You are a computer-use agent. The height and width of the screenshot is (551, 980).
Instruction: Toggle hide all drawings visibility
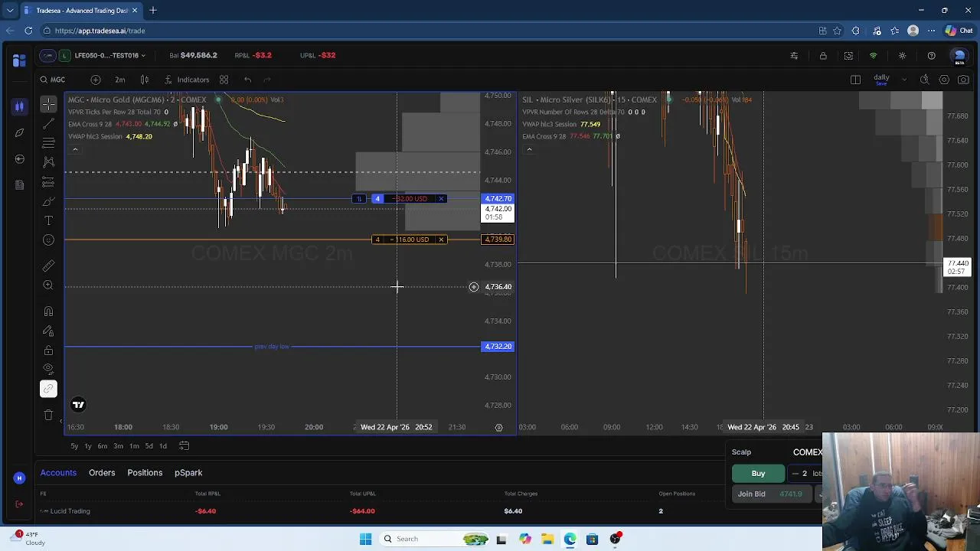(x=48, y=369)
